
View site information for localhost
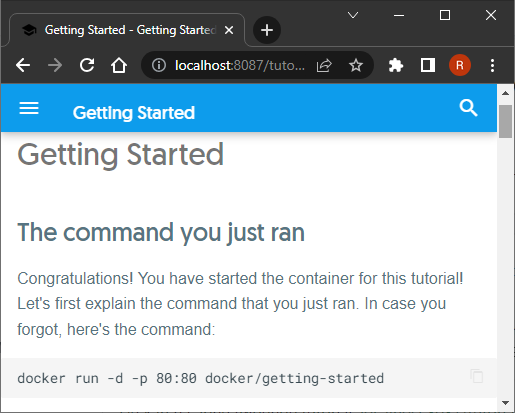(159, 65)
